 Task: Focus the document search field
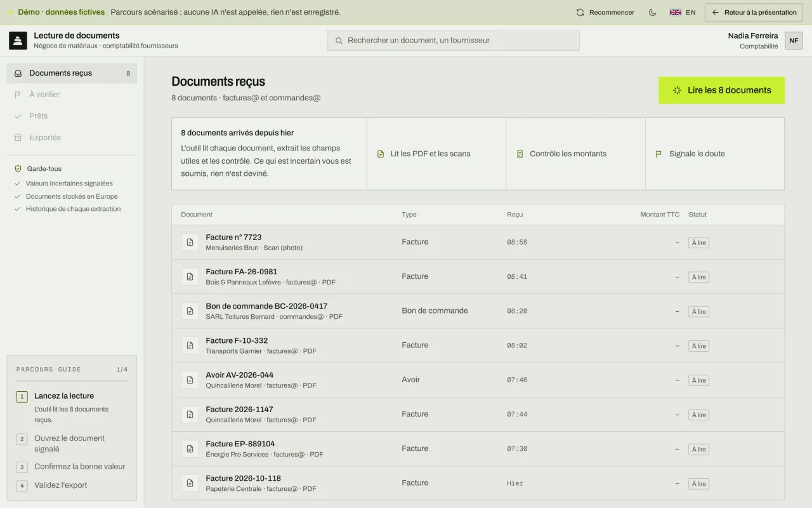(x=453, y=40)
